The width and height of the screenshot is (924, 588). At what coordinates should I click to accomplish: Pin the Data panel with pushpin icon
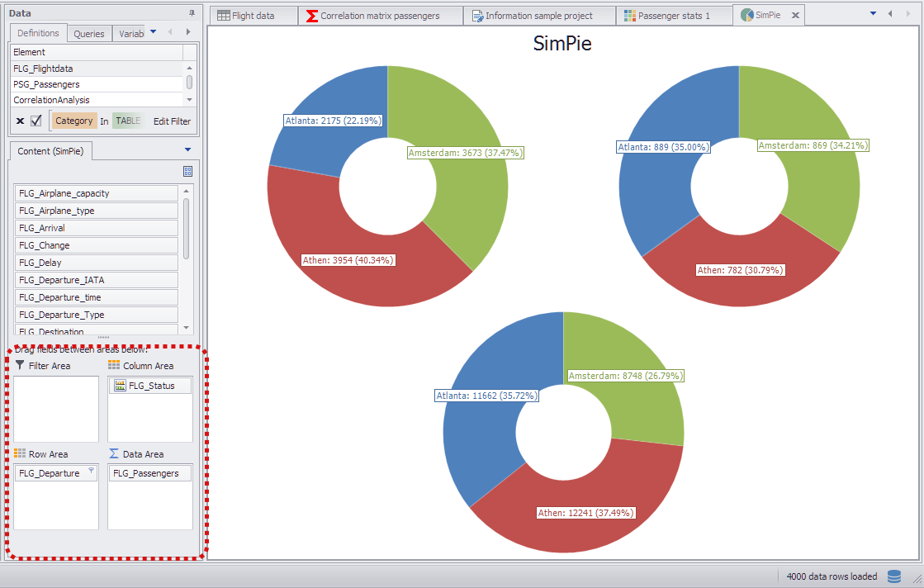[192, 13]
